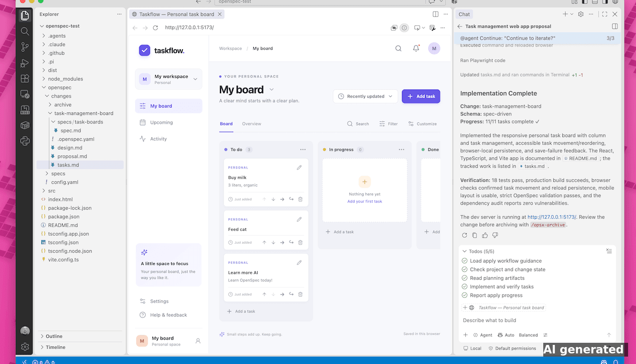This screenshot has width=636, height=364.
Task: Click the Add task button
Action: tap(421, 96)
